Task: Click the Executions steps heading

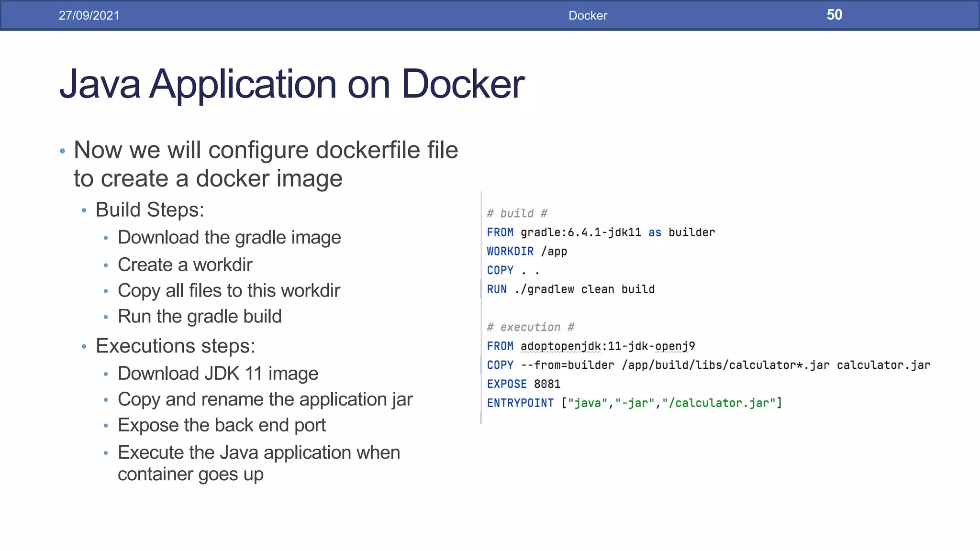Action: coord(175,346)
